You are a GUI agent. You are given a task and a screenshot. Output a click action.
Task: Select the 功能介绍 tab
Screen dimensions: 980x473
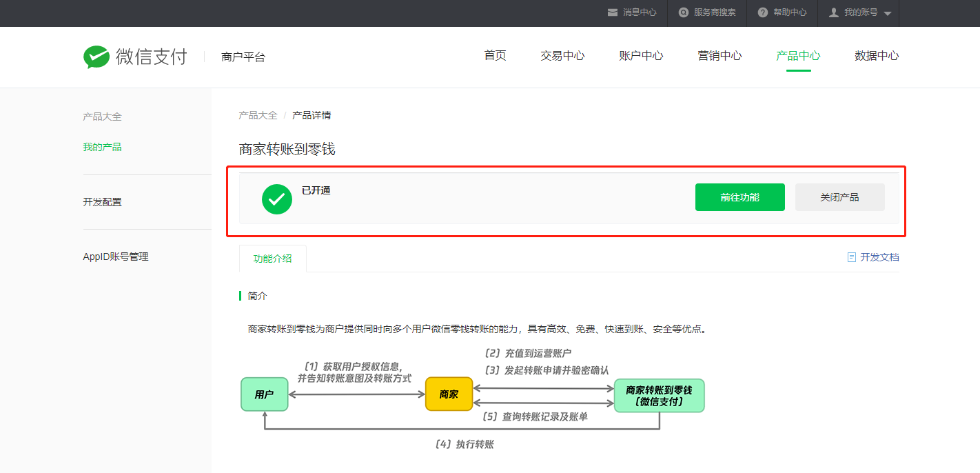point(272,259)
